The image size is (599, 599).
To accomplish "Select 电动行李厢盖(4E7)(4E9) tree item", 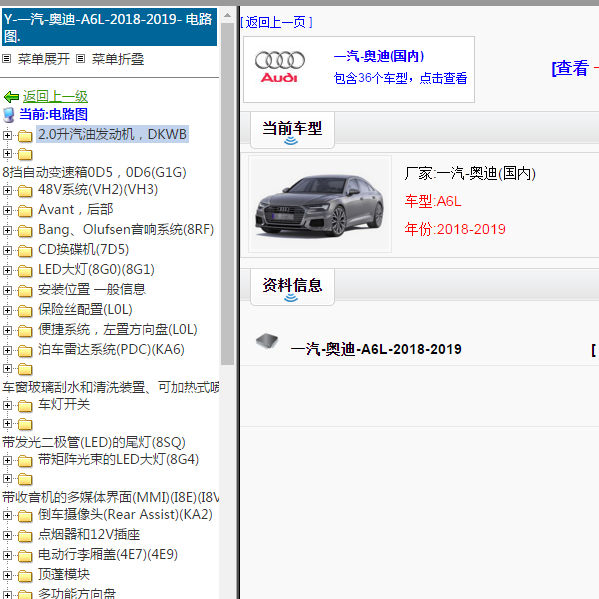I will (108, 554).
